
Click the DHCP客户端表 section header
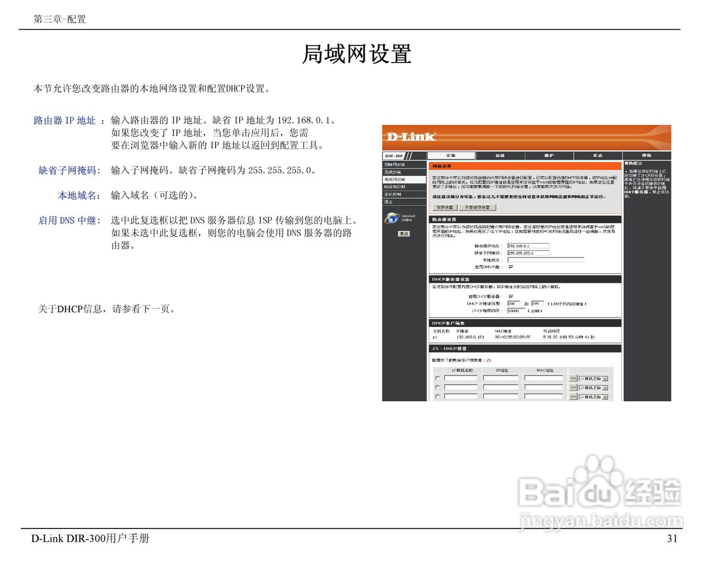click(x=525, y=323)
